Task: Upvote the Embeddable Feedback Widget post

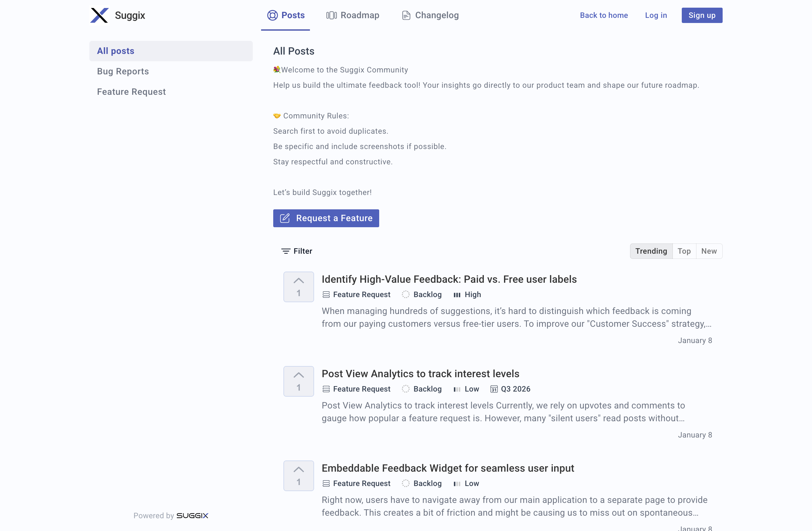Action: click(x=298, y=475)
